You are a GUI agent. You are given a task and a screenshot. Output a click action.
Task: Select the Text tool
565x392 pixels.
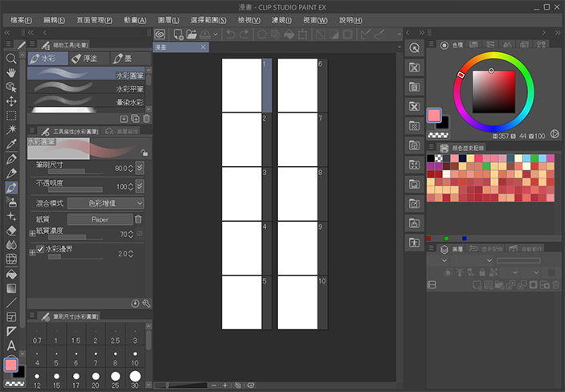11,345
